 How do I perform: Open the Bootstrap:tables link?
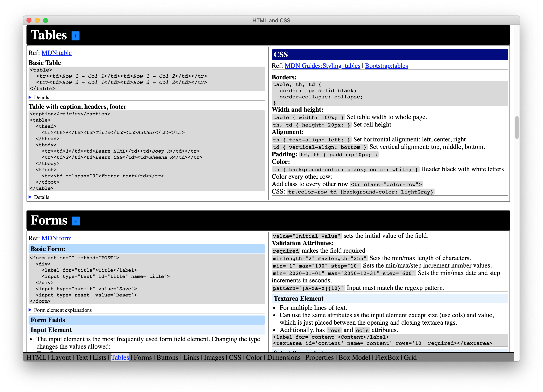point(386,66)
